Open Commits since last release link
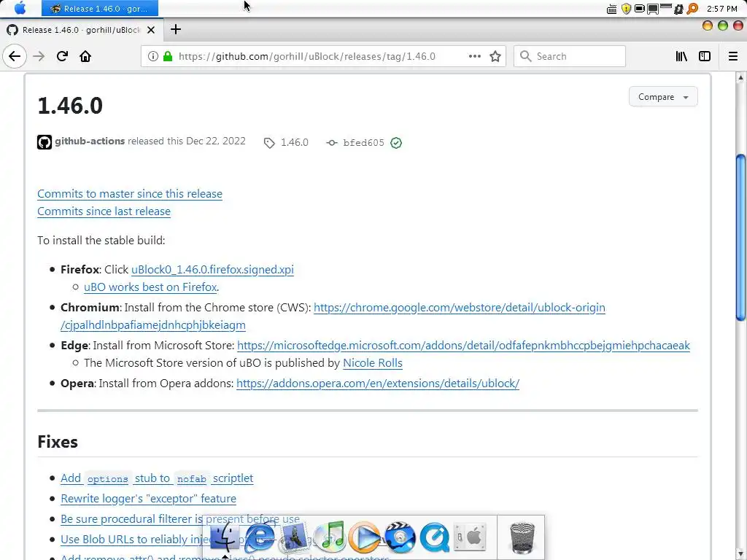747x560 pixels. [104, 211]
